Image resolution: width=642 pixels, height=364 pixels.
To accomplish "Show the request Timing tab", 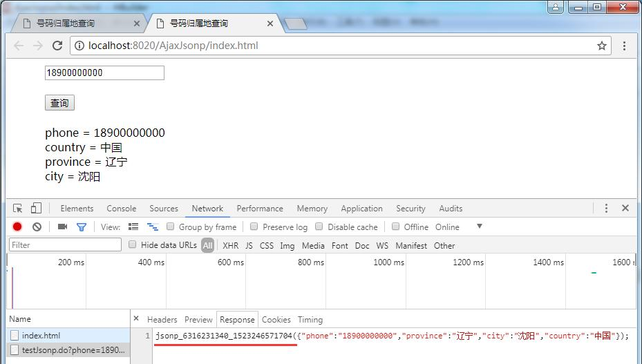I will (310, 319).
